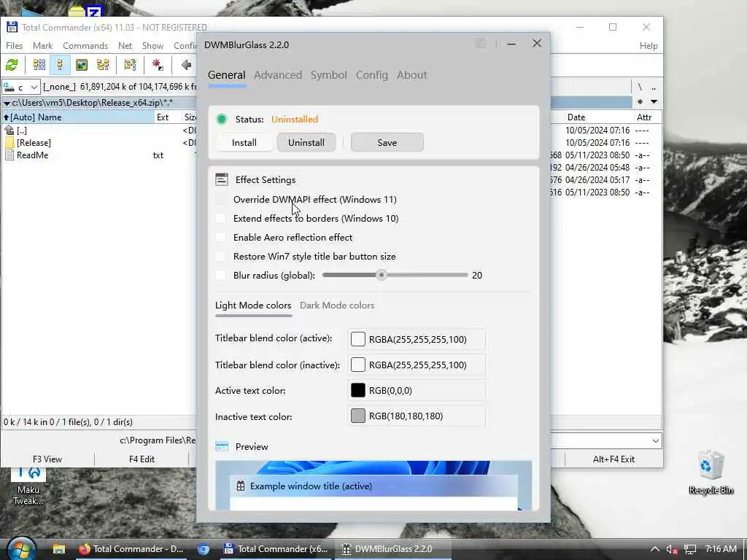Expand the path history triangle by c:\Users
The image size is (747, 560).
[x=7, y=103]
